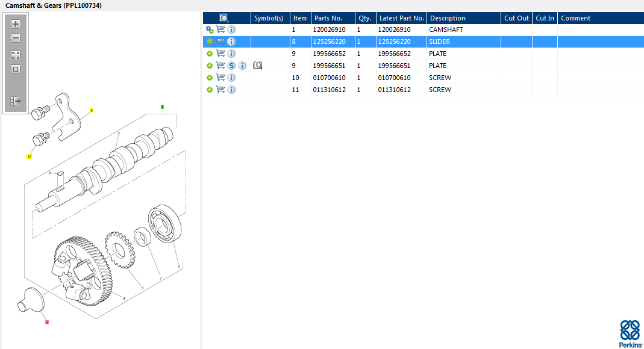Zoom out of the parts diagram
This screenshot has width=644, height=349.
[x=16, y=38]
